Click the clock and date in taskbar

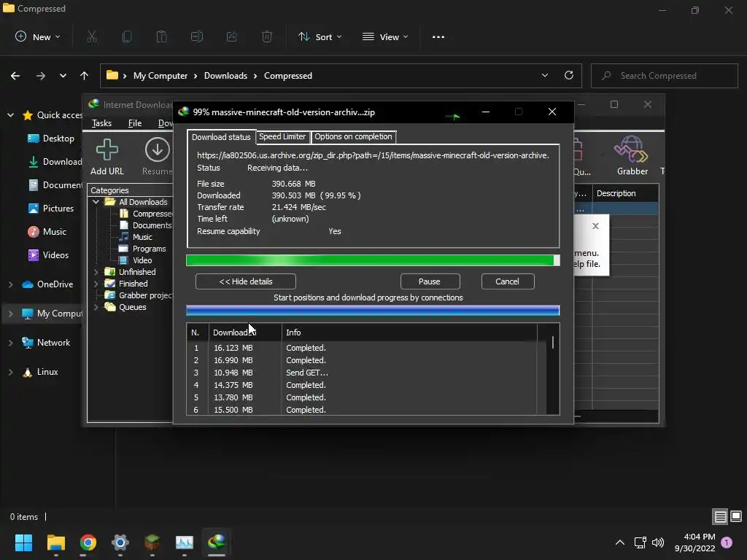[x=694, y=542]
